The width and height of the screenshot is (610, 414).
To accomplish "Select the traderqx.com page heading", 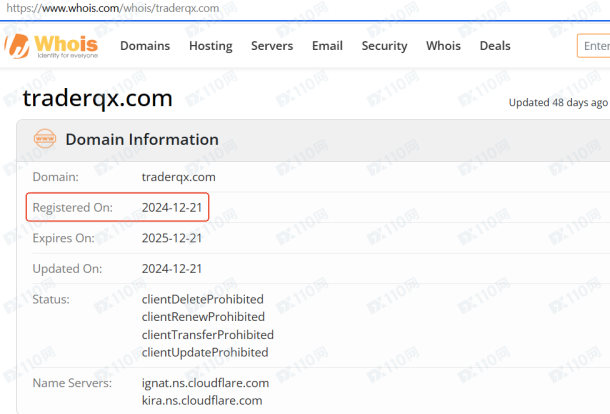I will click(98, 98).
